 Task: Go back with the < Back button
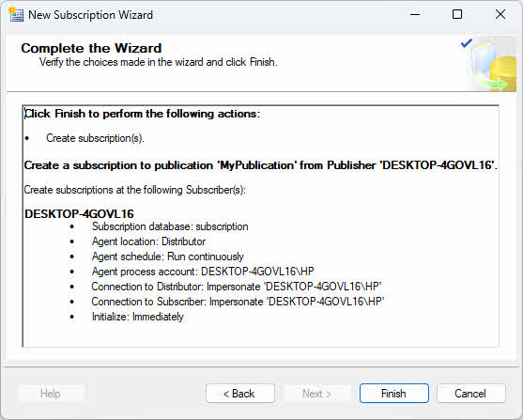240,394
